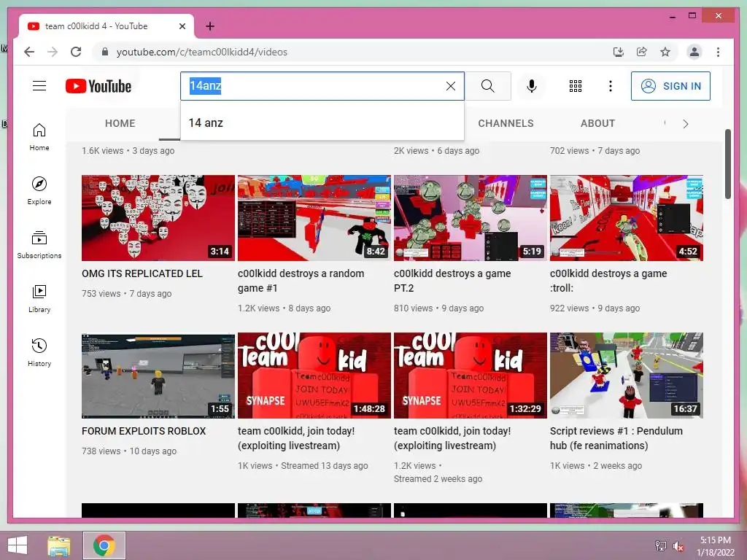Open the 3:14 Anonymous masks thumbnail
Screen dimensions: 747x560
158,218
